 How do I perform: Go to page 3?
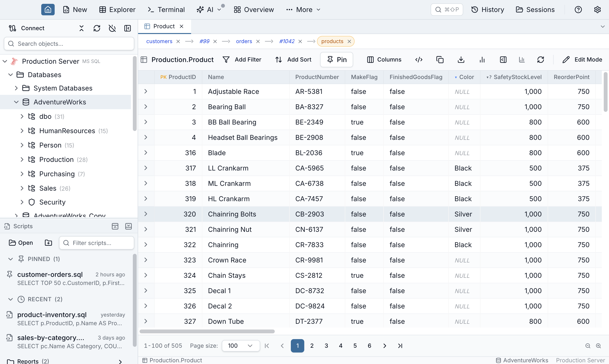point(326,346)
